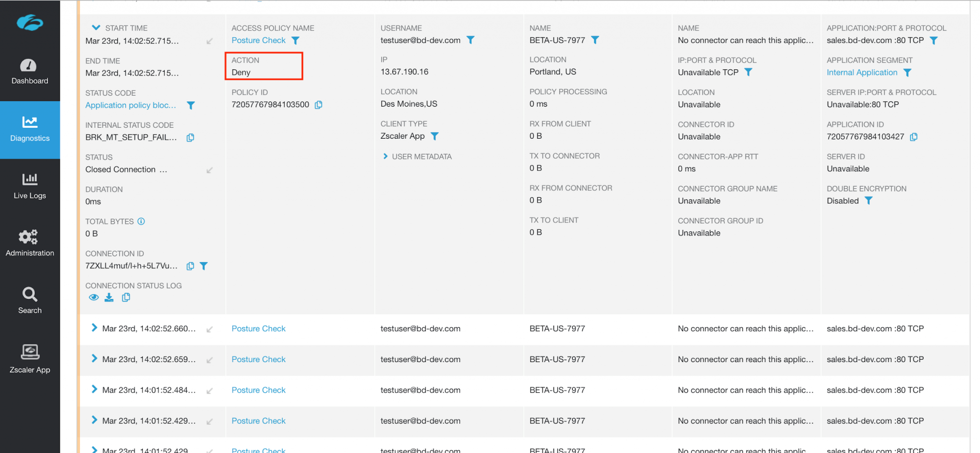Click the Zscaler logo
Viewport: 980px width, 453px height.
coord(30,22)
